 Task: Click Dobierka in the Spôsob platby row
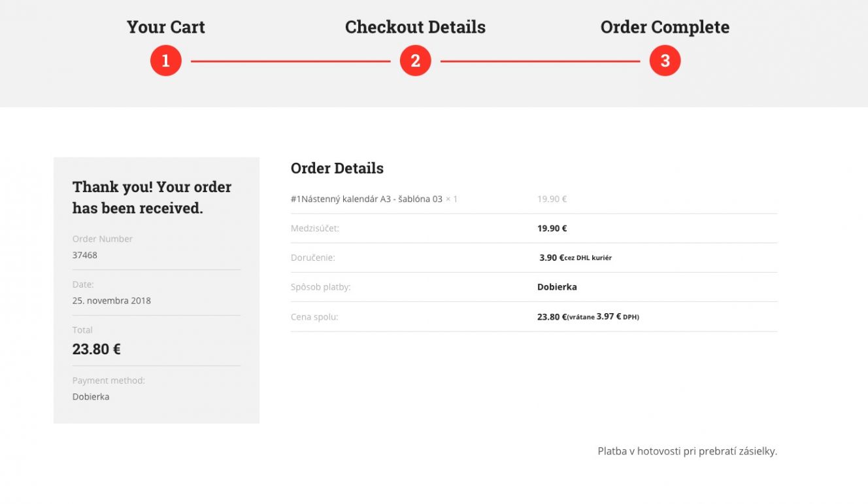[557, 287]
